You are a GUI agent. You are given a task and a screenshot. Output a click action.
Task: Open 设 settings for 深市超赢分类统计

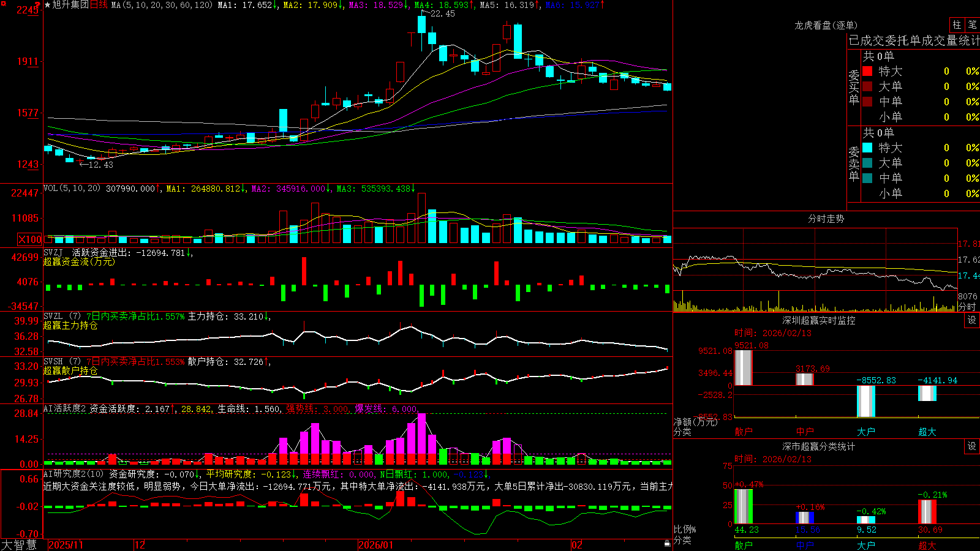coord(972,446)
